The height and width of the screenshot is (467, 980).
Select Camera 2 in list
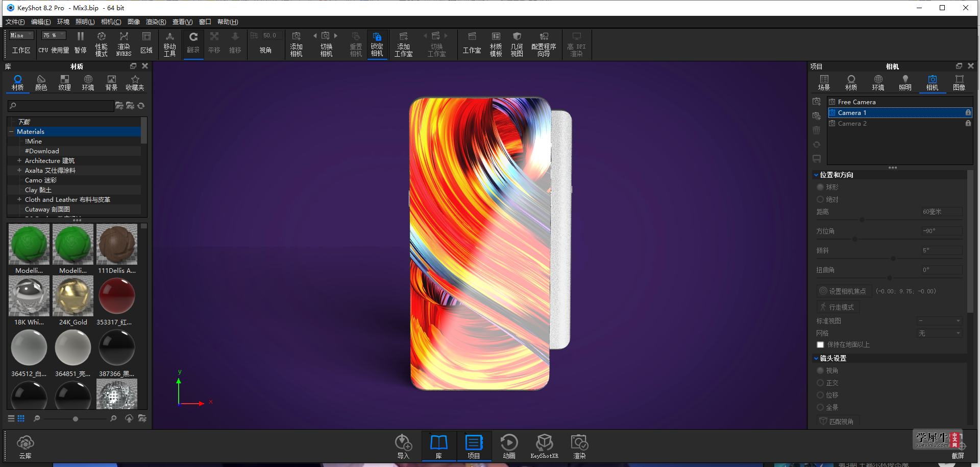[899, 123]
